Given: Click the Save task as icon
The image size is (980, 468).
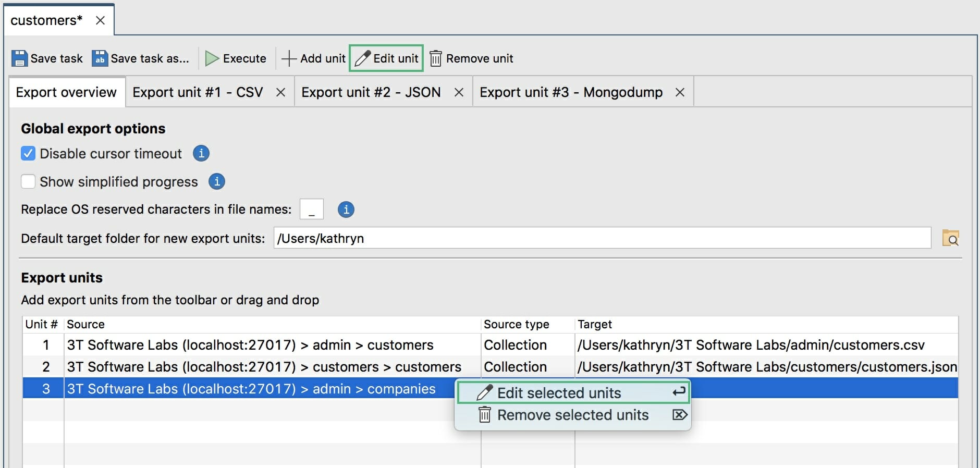Looking at the screenshot, I should point(100,58).
